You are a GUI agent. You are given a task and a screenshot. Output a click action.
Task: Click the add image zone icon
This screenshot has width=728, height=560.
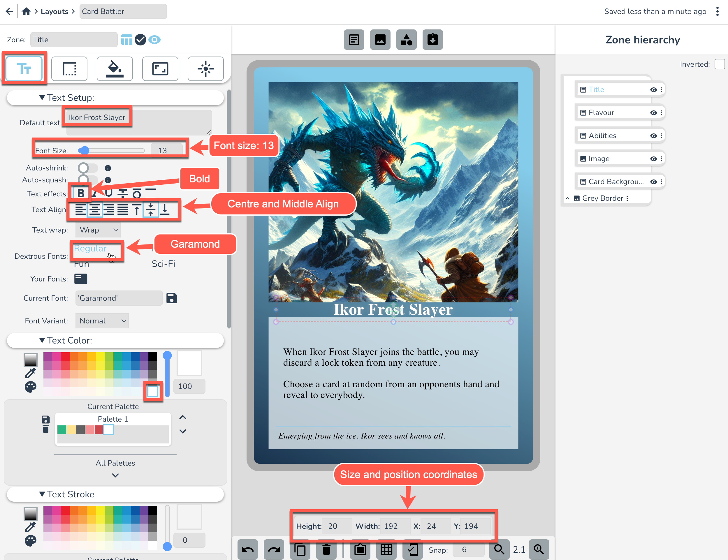(x=380, y=40)
